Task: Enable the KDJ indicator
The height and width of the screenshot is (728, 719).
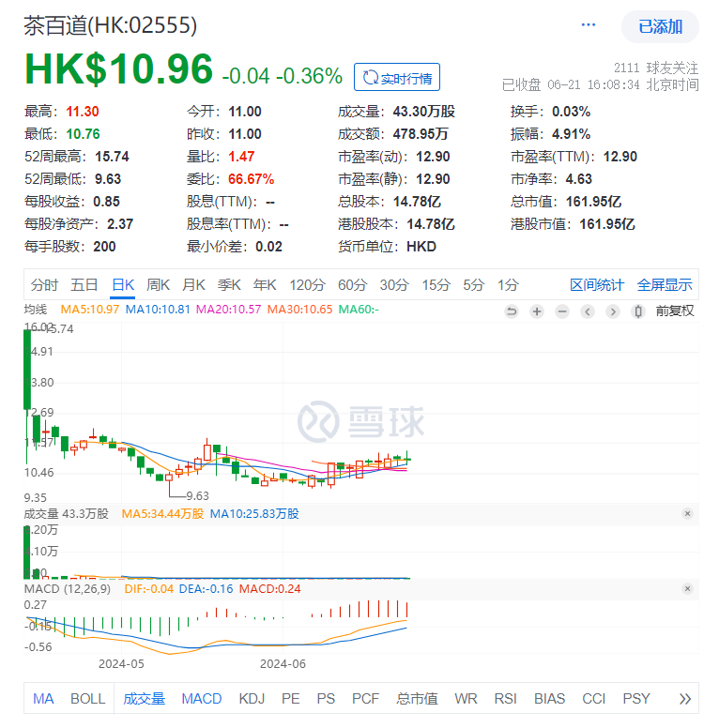Action: coord(252,699)
